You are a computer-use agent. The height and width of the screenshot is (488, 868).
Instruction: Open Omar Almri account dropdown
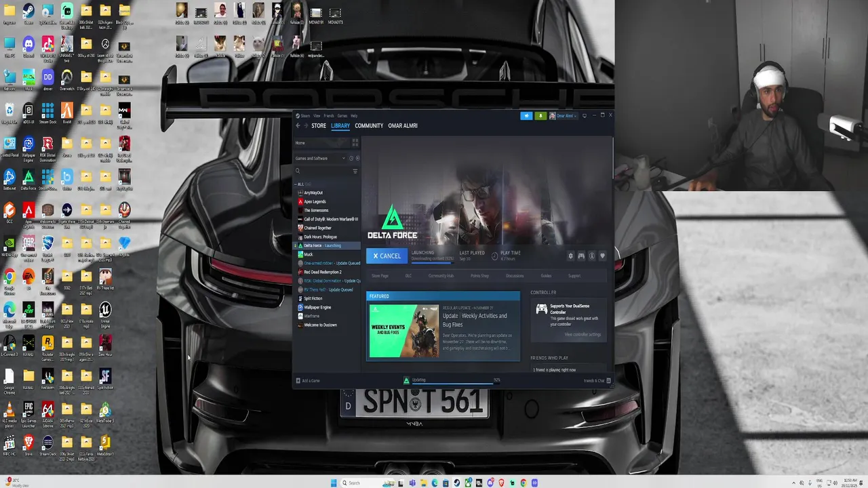point(563,116)
